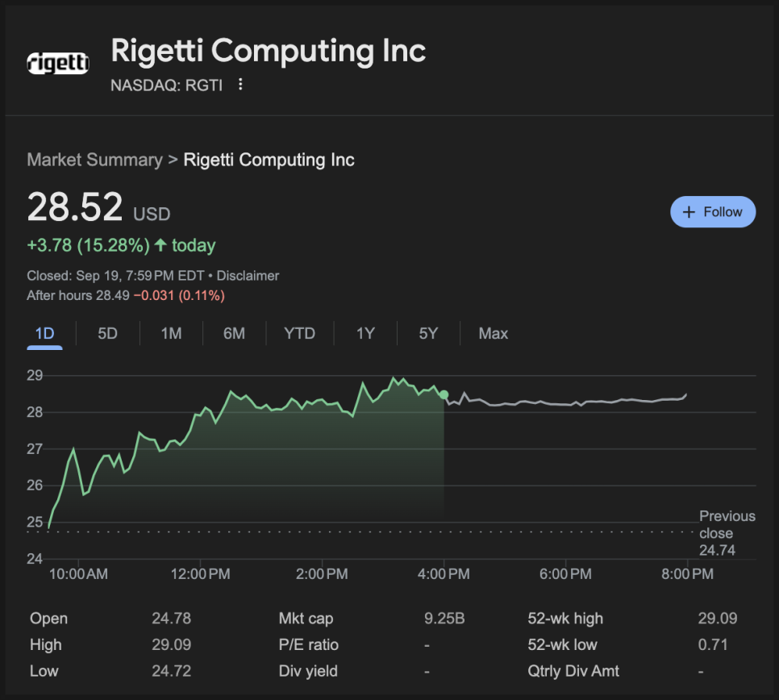Click the 6:00 PM axis label

(x=565, y=574)
